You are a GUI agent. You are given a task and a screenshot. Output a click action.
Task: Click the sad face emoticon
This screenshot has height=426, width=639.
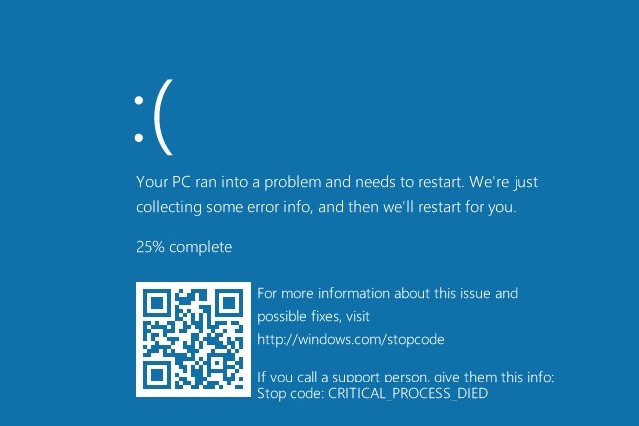tap(154, 117)
